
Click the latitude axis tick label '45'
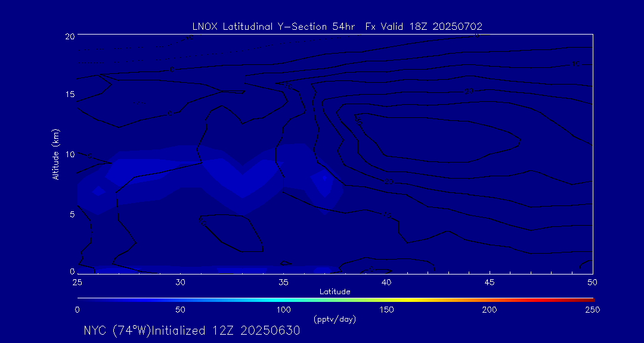(490, 282)
